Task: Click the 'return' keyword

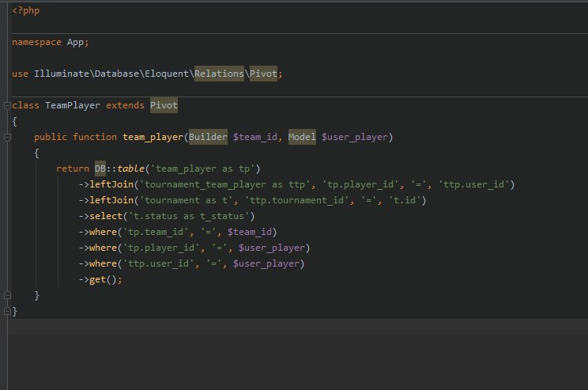Action: tap(73, 168)
